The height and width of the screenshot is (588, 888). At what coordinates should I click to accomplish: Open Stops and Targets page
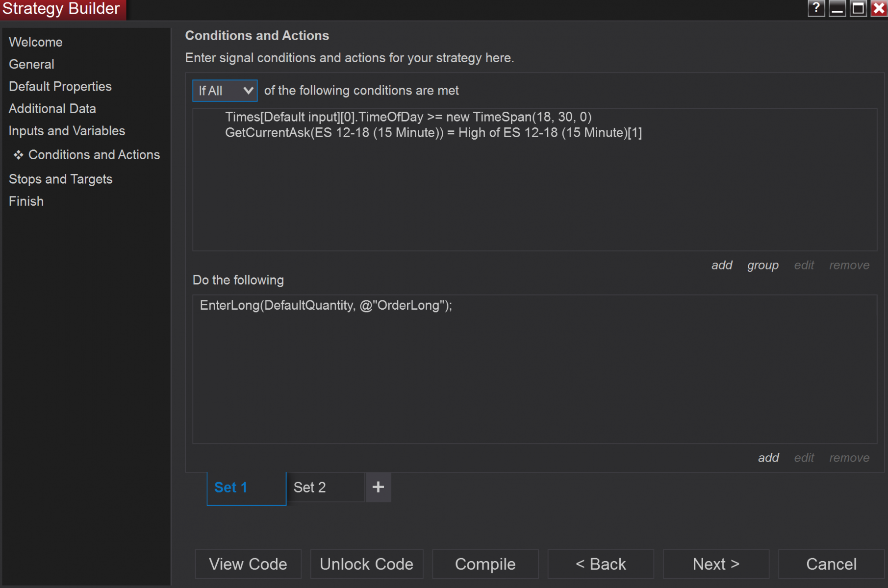61,179
